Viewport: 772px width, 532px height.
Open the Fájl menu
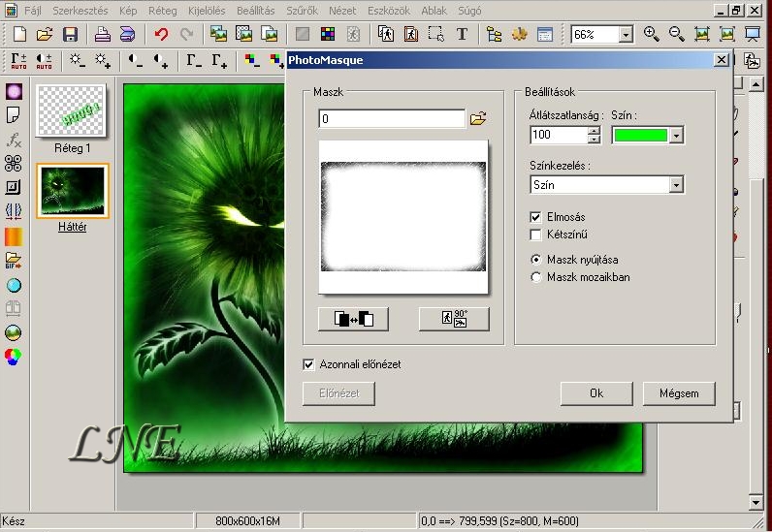coord(33,11)
